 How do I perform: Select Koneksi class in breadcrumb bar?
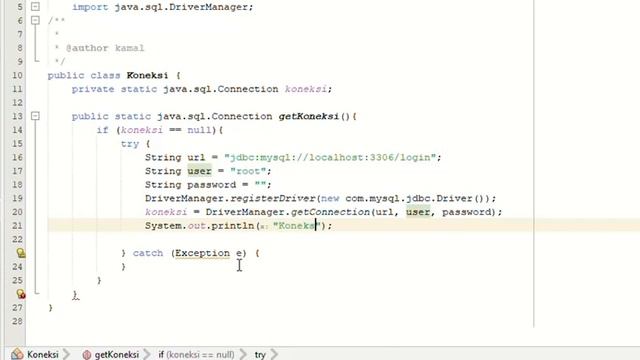pos(43,354)
